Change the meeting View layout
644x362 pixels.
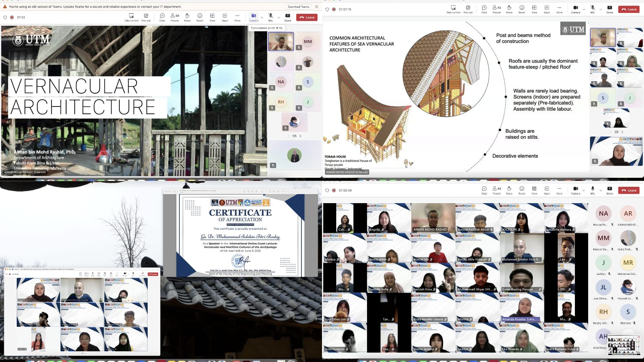[212, 17]
